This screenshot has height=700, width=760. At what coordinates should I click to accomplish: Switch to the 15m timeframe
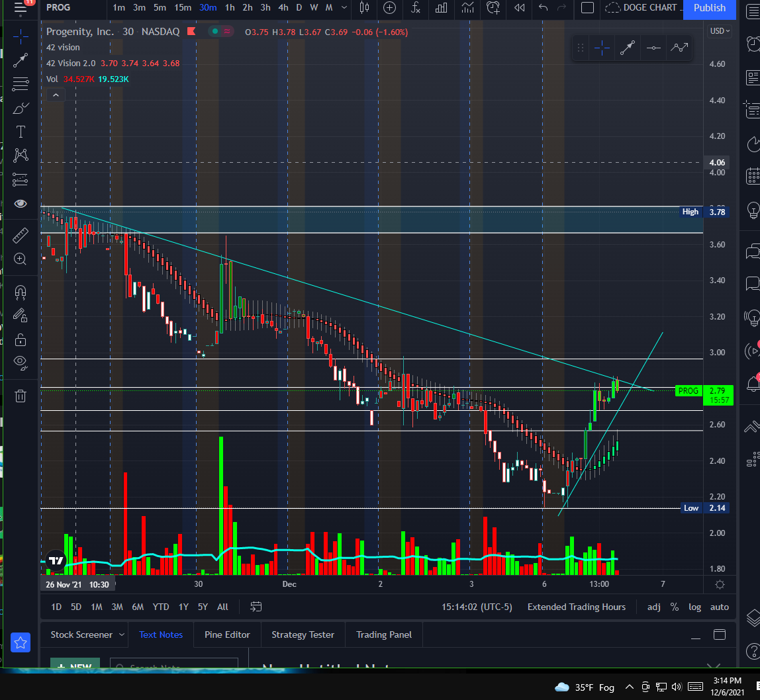[183, 8]
